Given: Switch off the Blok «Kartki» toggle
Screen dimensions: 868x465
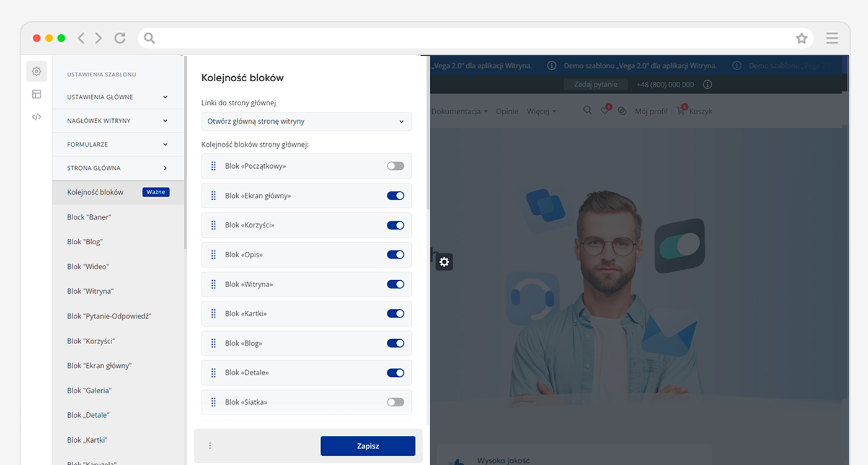Looking at the screenshot, I should pyautogui.click(x=396, y=313).
